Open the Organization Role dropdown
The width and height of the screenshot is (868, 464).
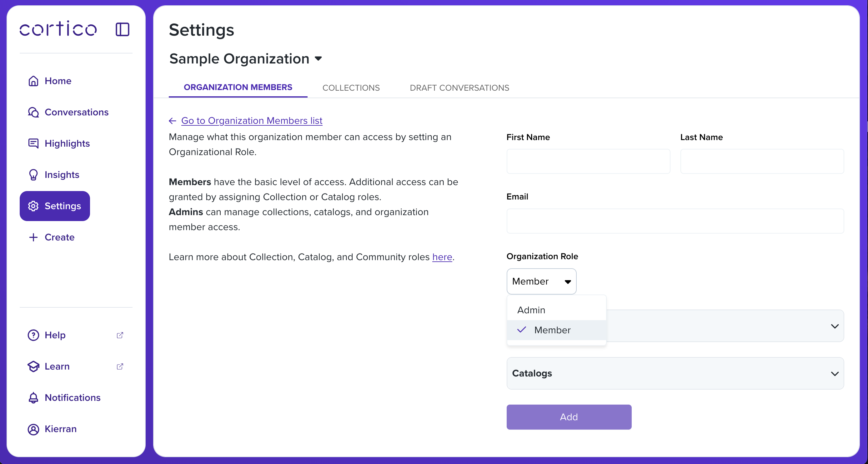[x=541, y=281]
